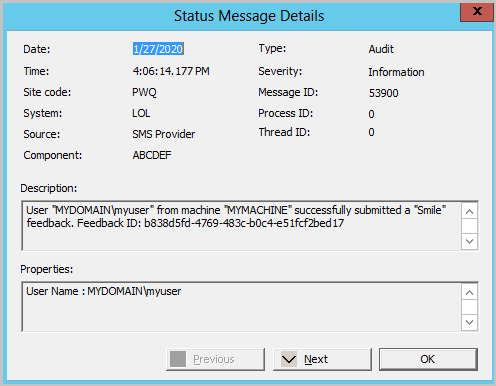Image resolution: width=496 pixels, height=386 pixels.
Task: Click the severity value Information
Action: (x=396, y=72)
